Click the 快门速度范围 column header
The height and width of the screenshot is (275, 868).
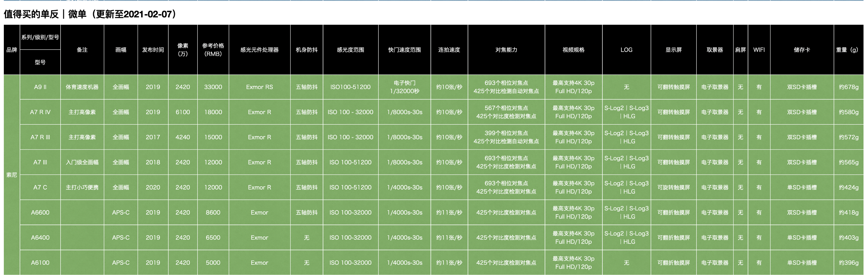[404, 49]
